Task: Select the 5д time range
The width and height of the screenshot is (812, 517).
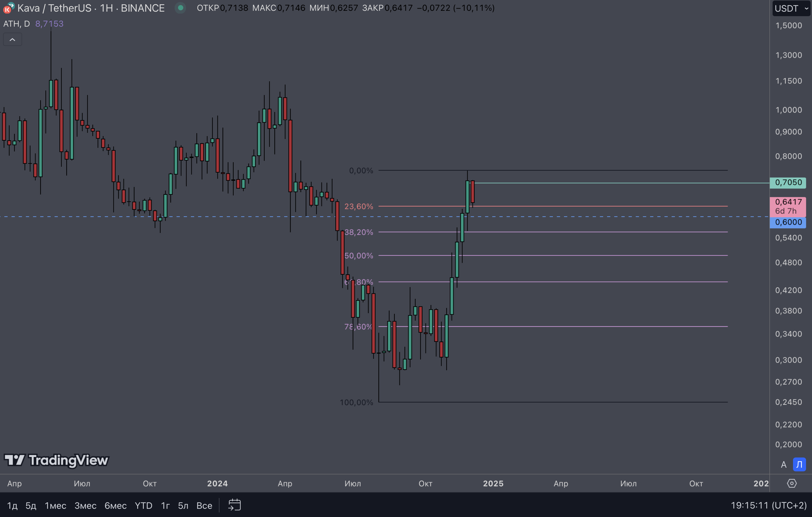Action: 31,506
